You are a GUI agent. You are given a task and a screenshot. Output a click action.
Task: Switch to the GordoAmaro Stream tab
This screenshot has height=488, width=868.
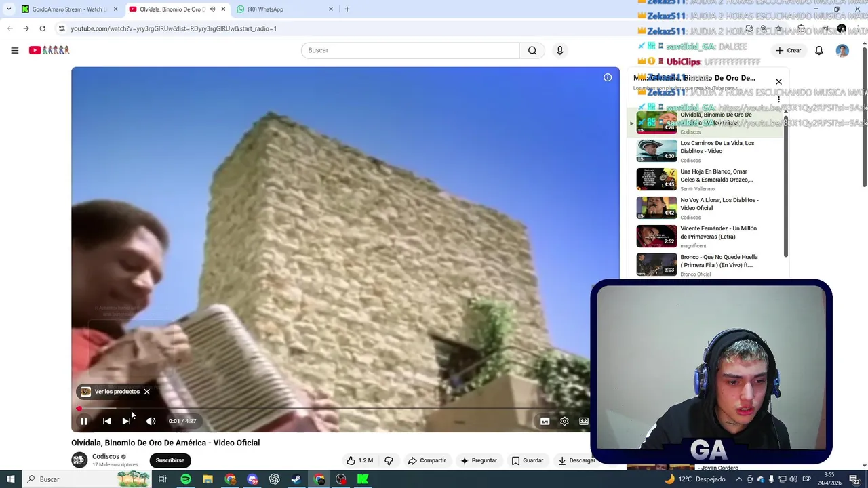[70, 9]
